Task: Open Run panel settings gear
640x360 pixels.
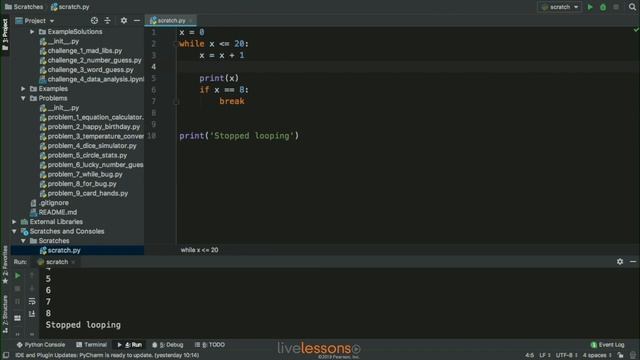Action: point(620,262)
